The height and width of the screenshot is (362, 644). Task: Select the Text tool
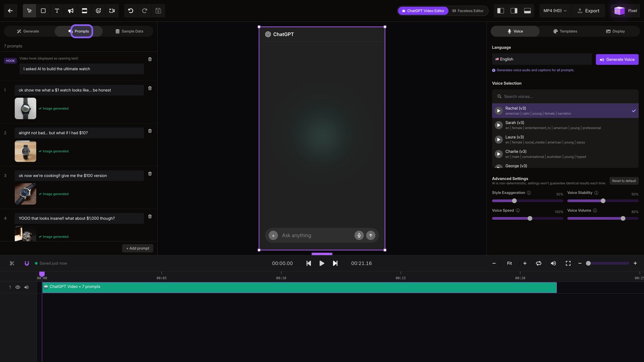[x=57, y=11]
